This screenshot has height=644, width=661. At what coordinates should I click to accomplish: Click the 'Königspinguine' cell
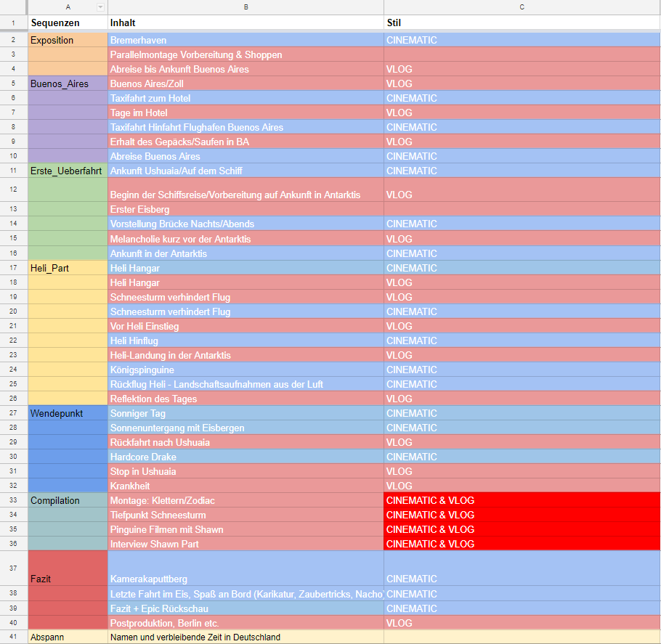point(246,370)
